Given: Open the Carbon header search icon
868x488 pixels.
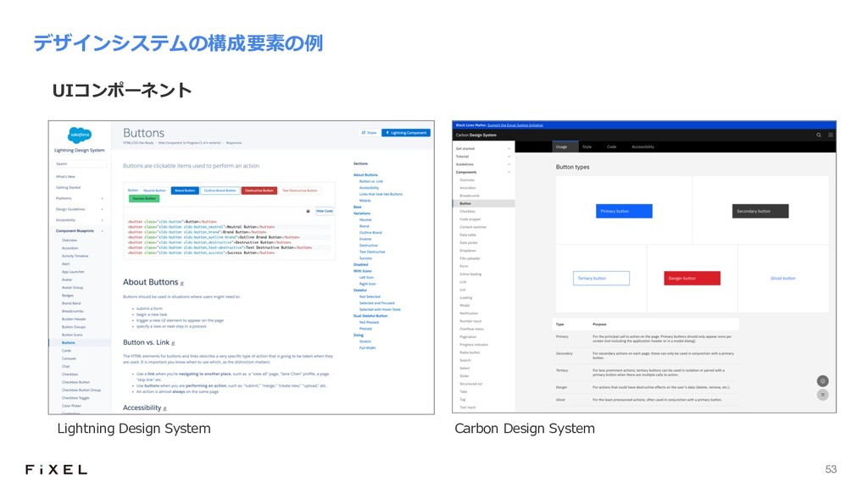Looking at the screenshot, I should [819, 135].
